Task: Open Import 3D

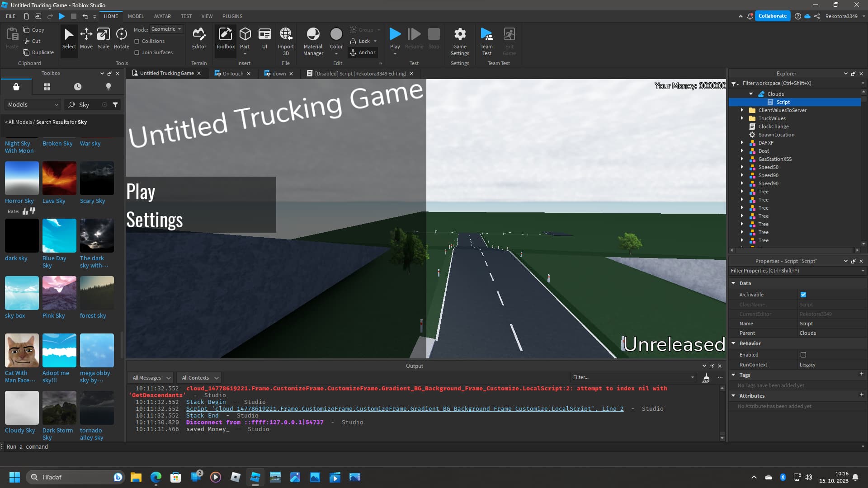Action: coord(286,42)
